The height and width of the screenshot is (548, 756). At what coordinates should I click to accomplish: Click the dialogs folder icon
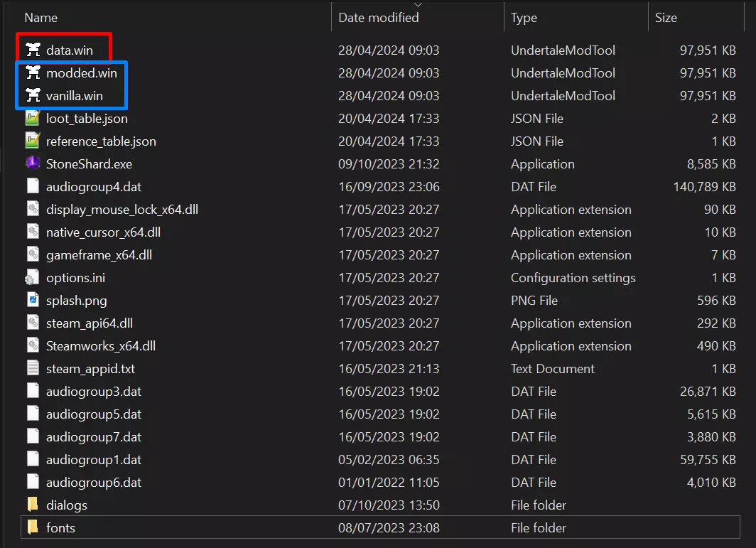33,505
